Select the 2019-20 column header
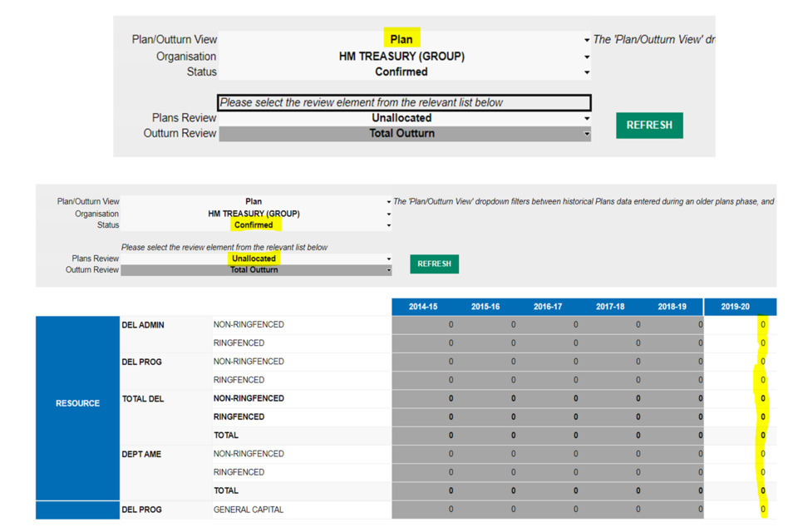Screen dimensions: 798x532 pyautogui.click(x=735, y=307)
